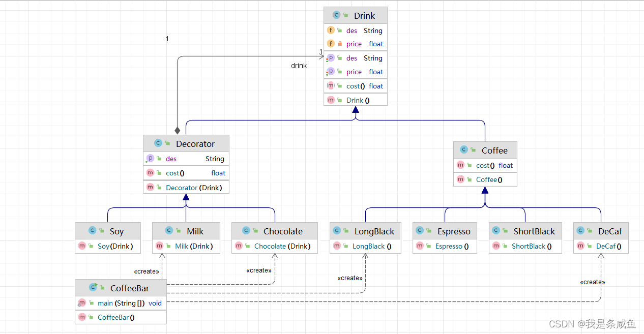This screenshot has height=334, width=644.
Task: Select the Drink class header
Action: click(x=356, y=15)
